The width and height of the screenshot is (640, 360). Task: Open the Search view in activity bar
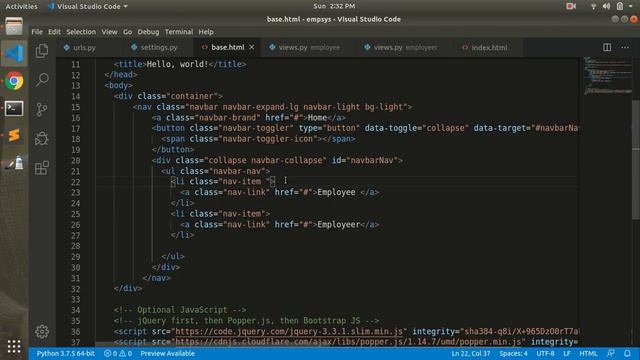point(42,79)
